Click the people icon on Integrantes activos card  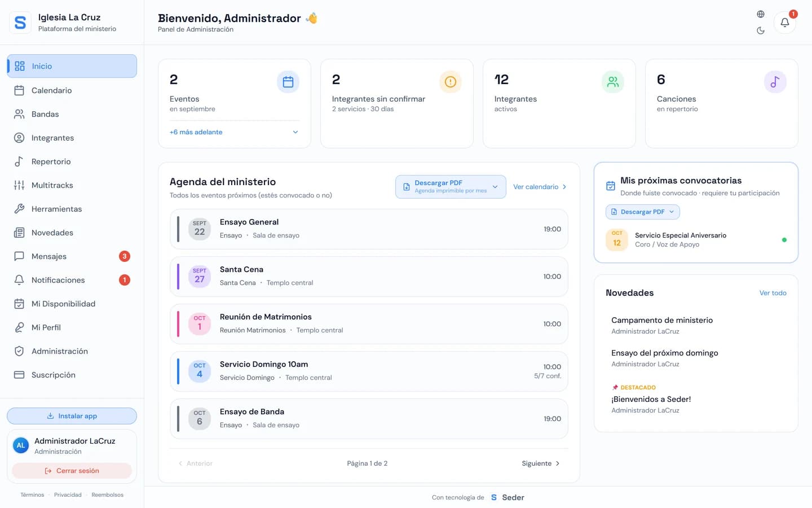click(613, 82)
